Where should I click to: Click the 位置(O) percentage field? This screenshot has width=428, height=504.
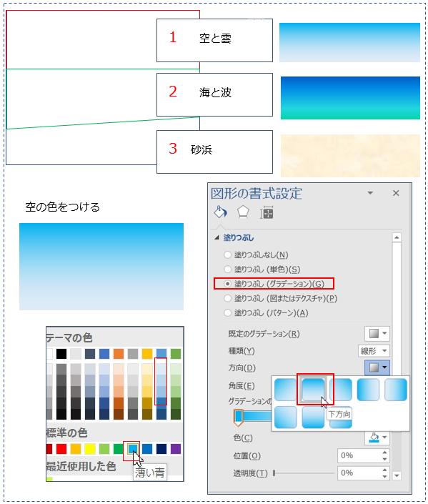(364, 455)
